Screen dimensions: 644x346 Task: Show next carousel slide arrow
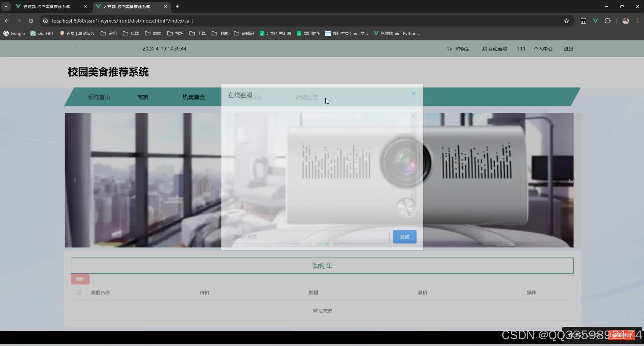pyautogui.click(x=569, y=180)
